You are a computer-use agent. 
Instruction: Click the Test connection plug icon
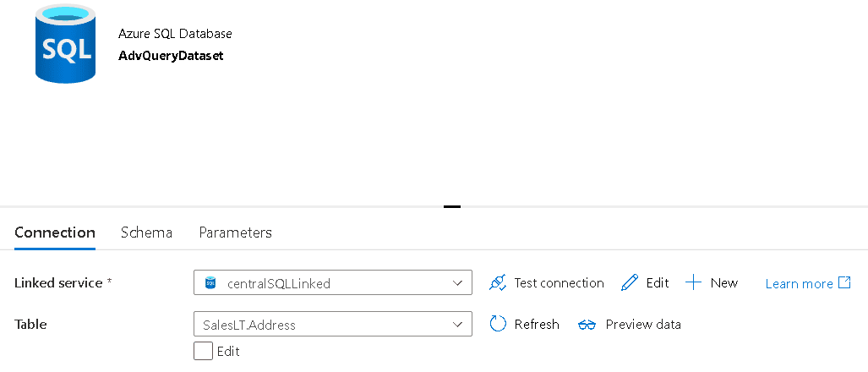498,283
